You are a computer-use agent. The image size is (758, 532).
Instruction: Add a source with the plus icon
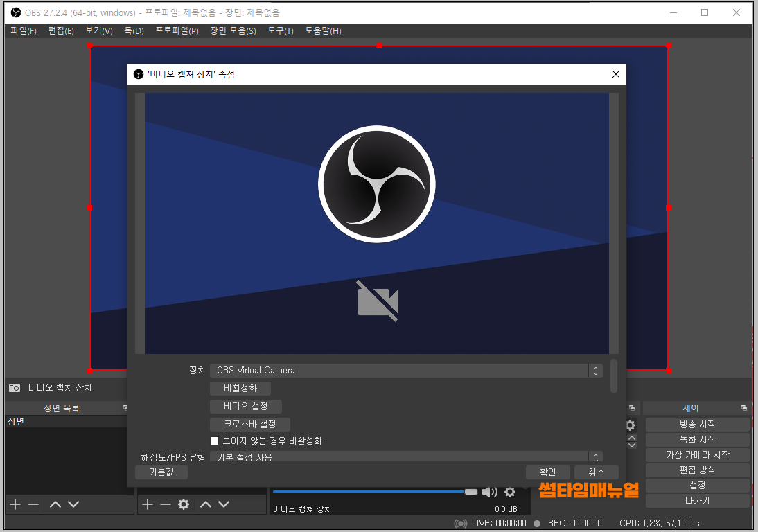(148, 504)
